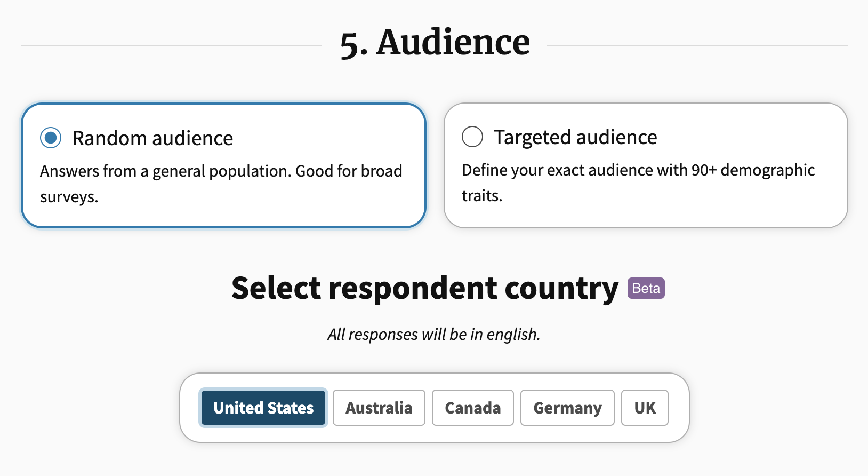Click the purple Beta badge
This screenshot has width=868, height=476.
point(646,288)
